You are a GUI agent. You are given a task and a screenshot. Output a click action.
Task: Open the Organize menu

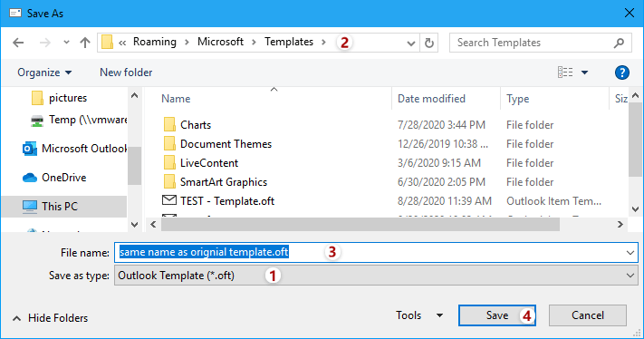[44, 73]
